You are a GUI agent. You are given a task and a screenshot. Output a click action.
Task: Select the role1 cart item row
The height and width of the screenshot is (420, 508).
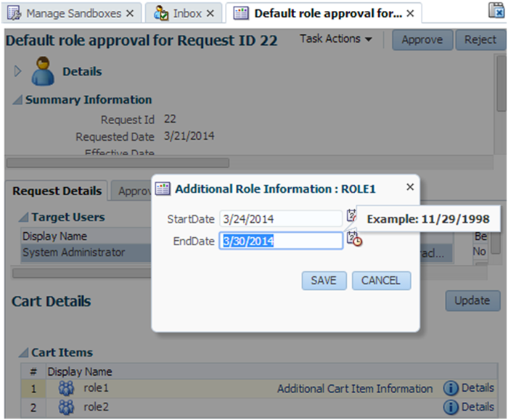coord(259,388)
